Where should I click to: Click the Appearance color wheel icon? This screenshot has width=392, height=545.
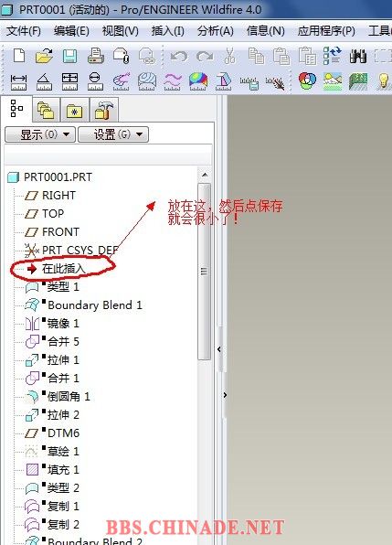click(307, 81)
